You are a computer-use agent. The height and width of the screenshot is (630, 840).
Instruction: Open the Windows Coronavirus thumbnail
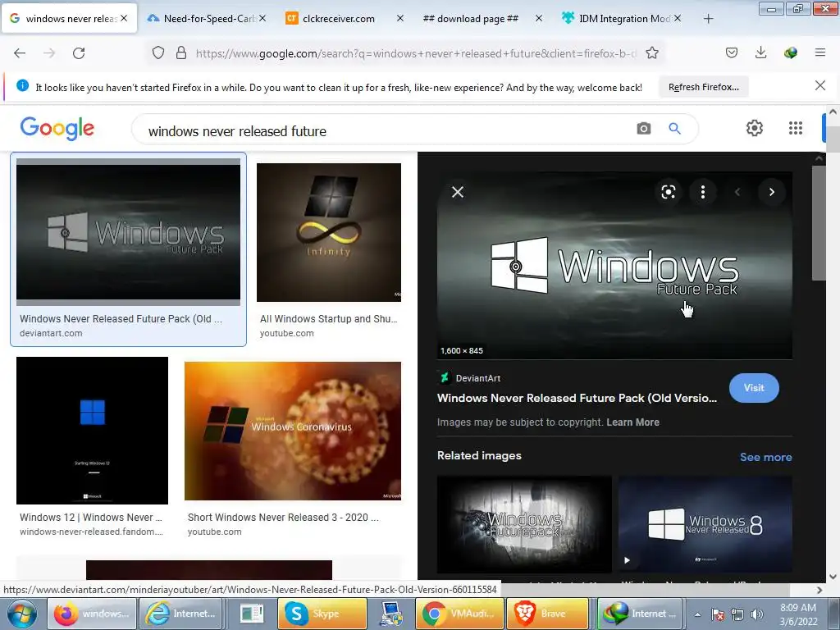[x=293, y=431]
